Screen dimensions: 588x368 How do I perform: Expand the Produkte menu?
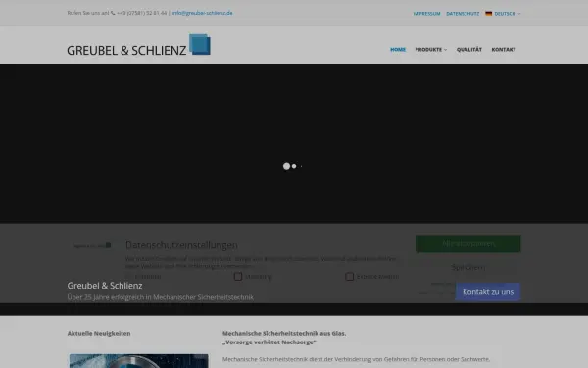[430, 50]
